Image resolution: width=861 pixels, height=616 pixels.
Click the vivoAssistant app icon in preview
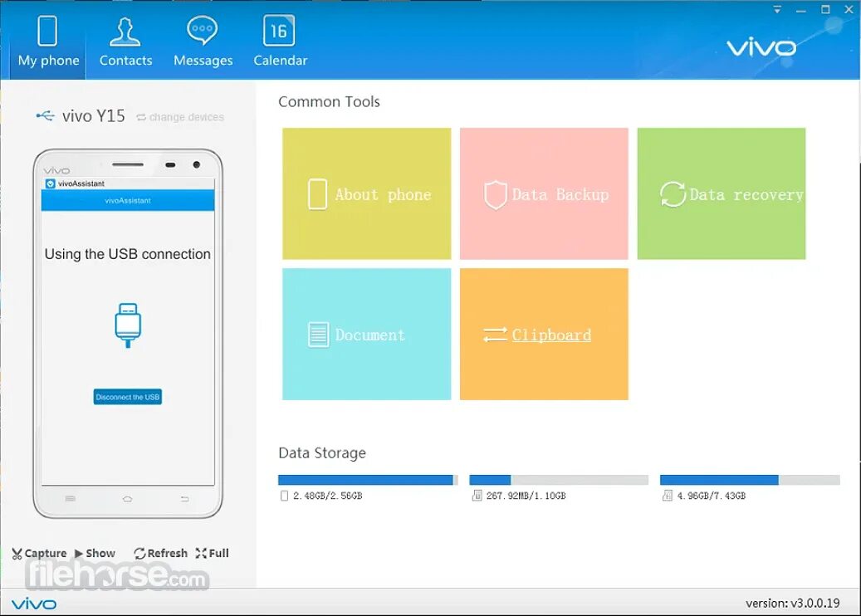[51, 183]
